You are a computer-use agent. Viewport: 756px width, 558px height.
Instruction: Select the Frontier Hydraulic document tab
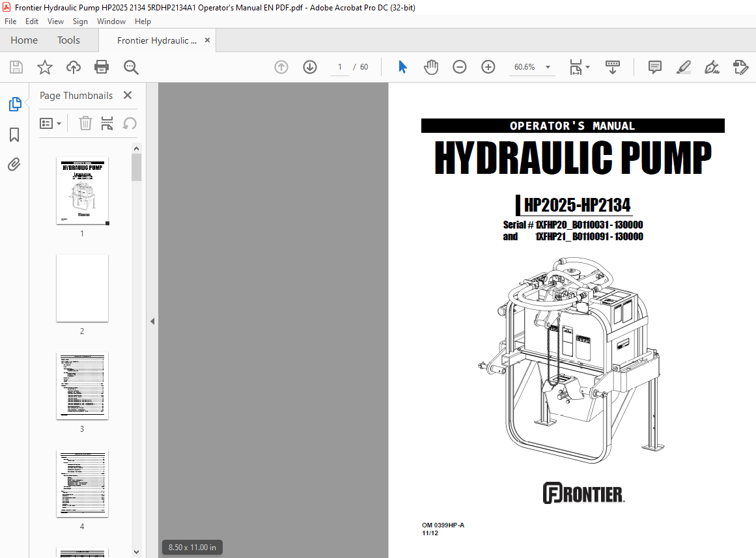tap(157, 40)
